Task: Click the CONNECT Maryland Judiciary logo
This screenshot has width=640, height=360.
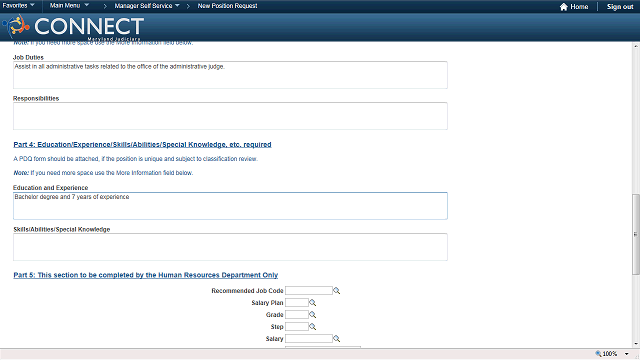Action: pos(73,27)
